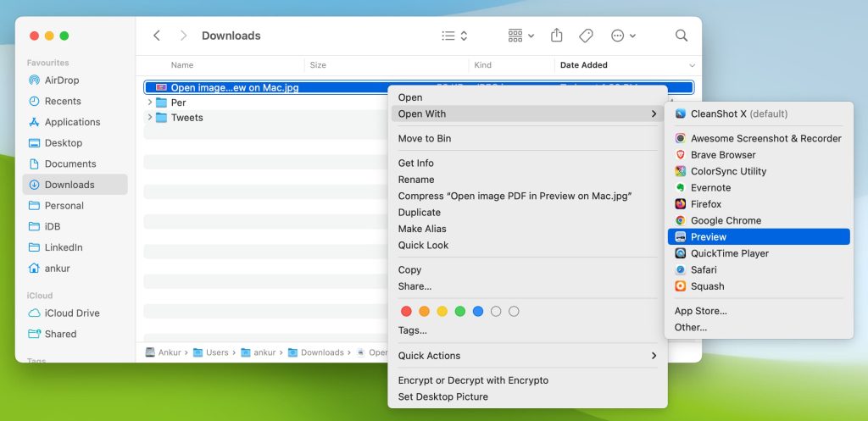868x421 pixels.
Task: Open Applications in the sidebar
Action: 75,122
